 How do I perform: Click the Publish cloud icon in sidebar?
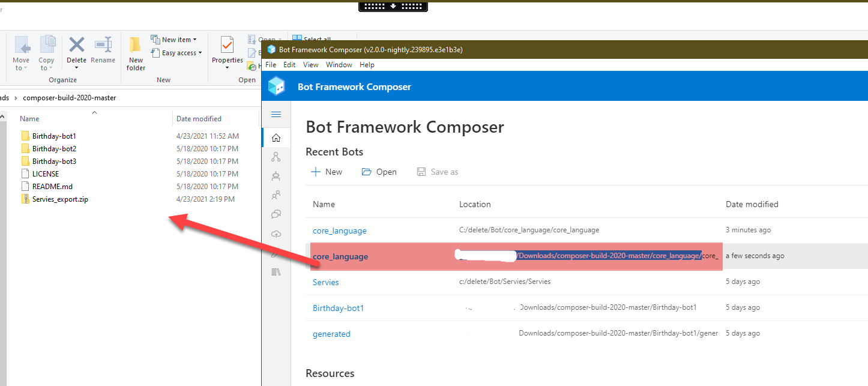(x=276, y=234)
